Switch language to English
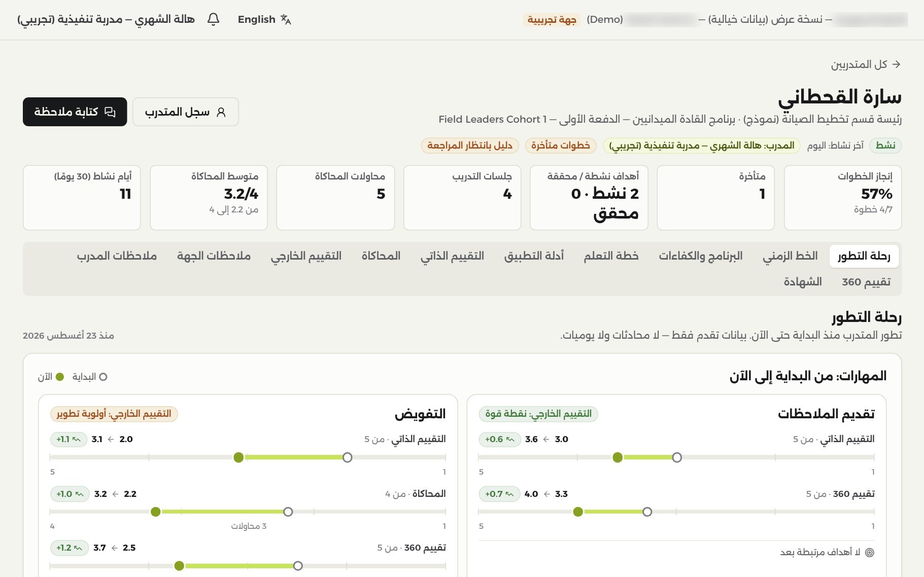Viewport: 924px width, 577px height. (x=264, y=19)
